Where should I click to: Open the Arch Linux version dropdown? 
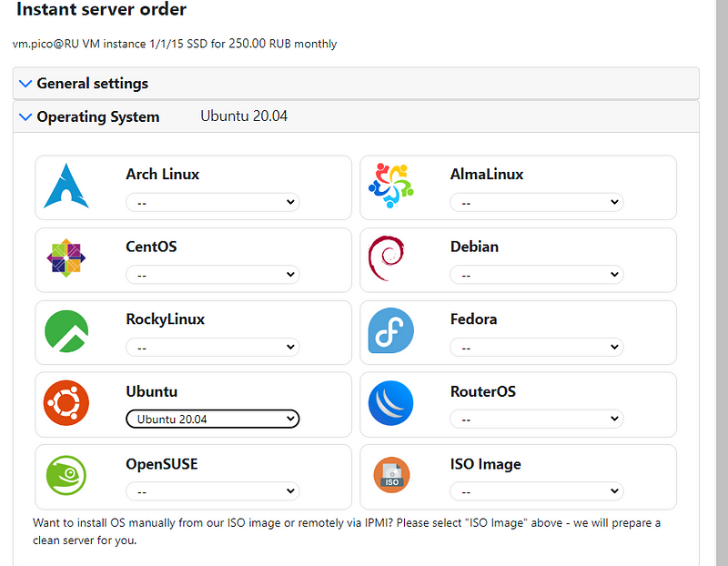(x=212, y=202)
